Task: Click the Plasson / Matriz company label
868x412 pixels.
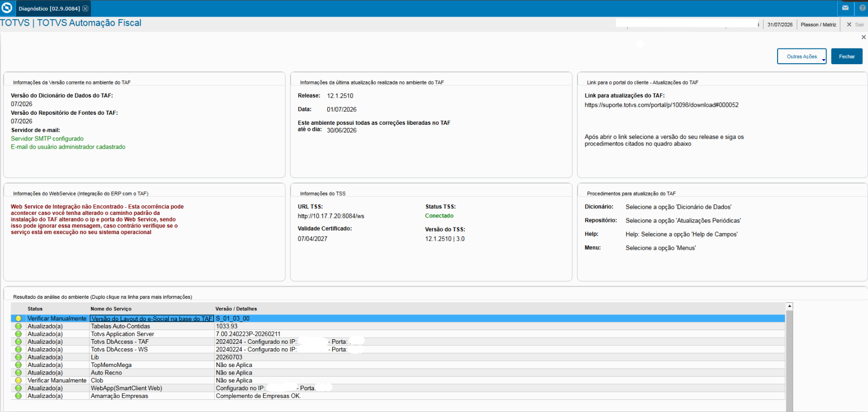Action: pos(818,24)
